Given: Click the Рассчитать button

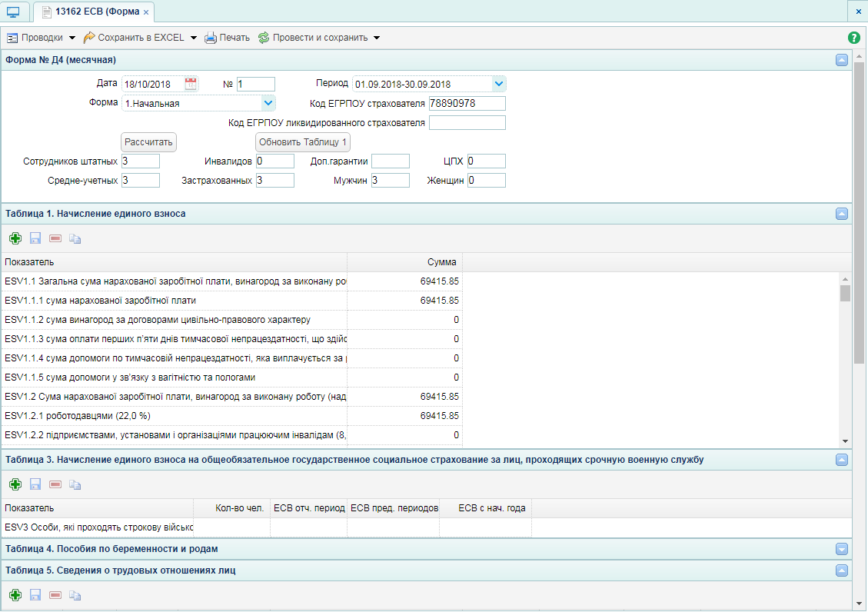Looking at the screenshot, I should 148,142.
